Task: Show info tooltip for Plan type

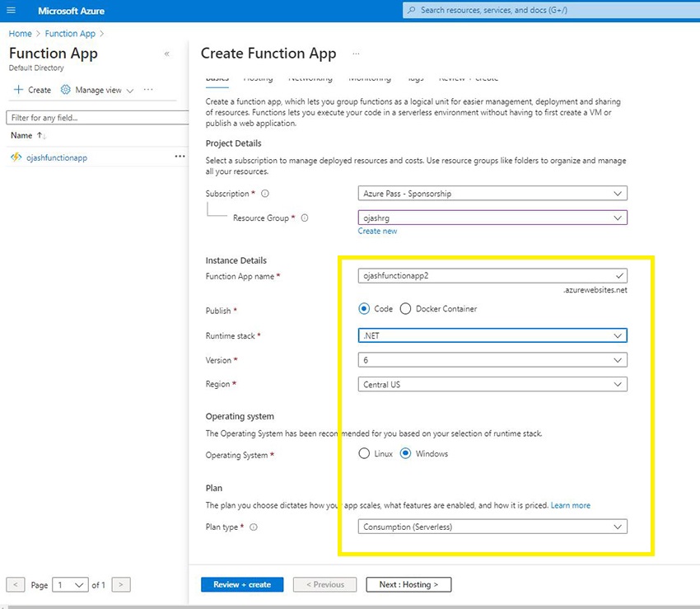Action: [254, 527]
